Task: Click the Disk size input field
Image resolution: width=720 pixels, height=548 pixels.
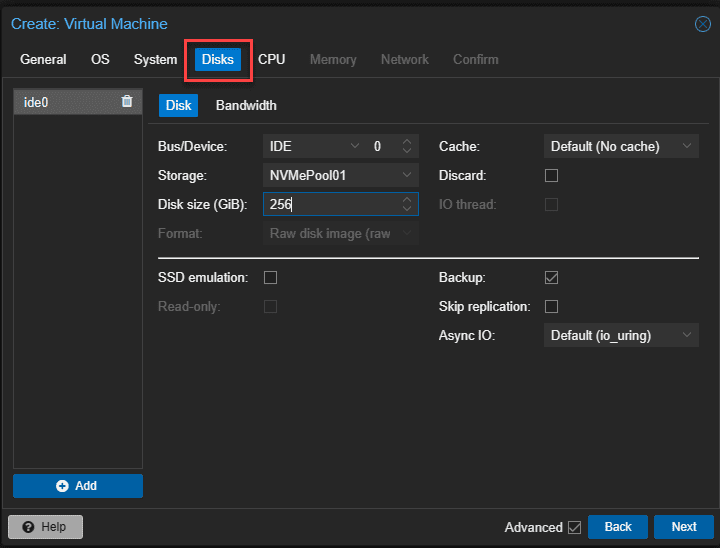Action: (330, 205)
